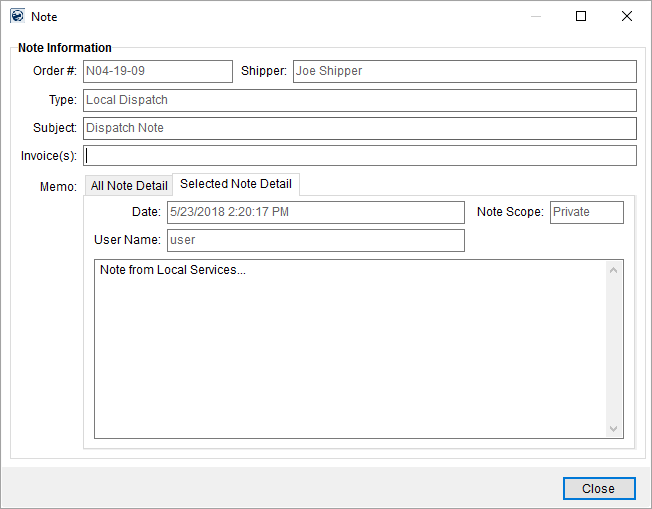This screenshot has height=509, width=652.
Task: Minimize the Note window
Action: (x=536, y=16)
